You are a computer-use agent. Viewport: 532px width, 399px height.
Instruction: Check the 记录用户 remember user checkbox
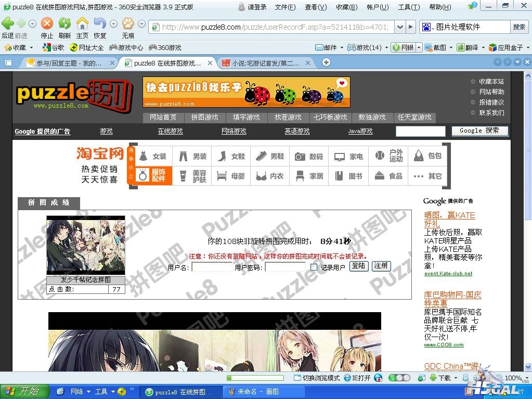(x=314, y=267)
